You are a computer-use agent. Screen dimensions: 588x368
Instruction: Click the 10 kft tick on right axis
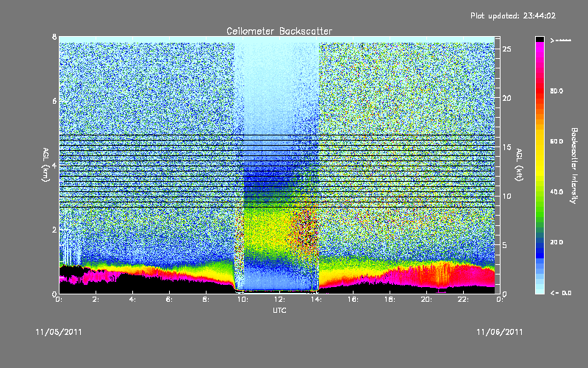(x=506, y=196)
